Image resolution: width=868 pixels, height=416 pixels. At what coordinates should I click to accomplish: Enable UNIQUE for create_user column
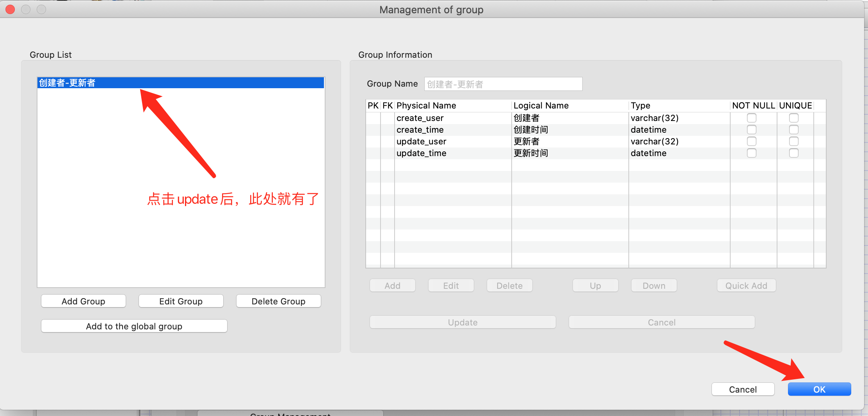794,118
